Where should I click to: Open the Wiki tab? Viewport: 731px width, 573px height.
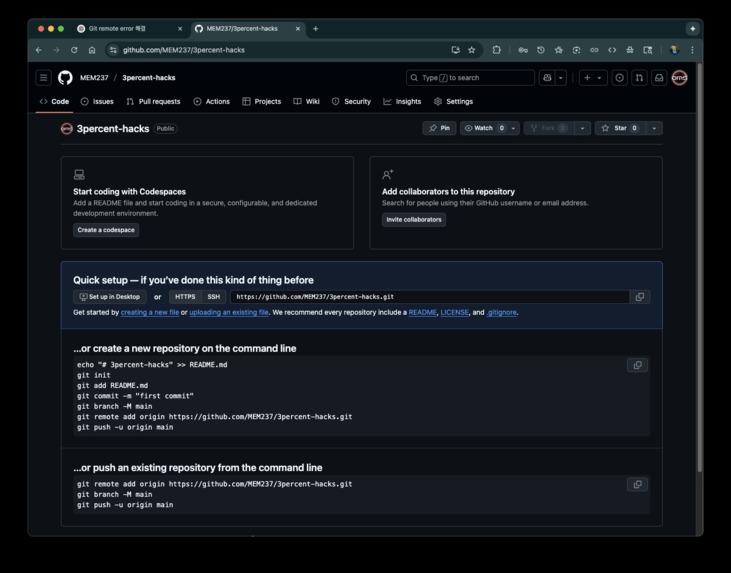(306, 102)
